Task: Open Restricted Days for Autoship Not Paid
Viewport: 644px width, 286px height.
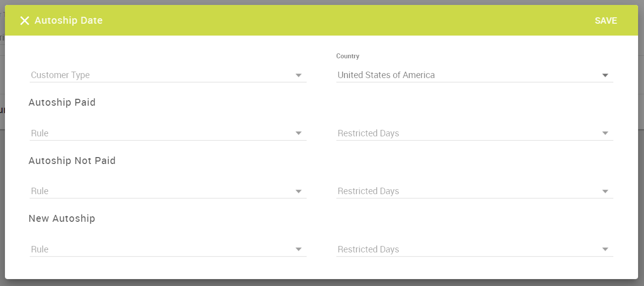Action: pos(465,191)
